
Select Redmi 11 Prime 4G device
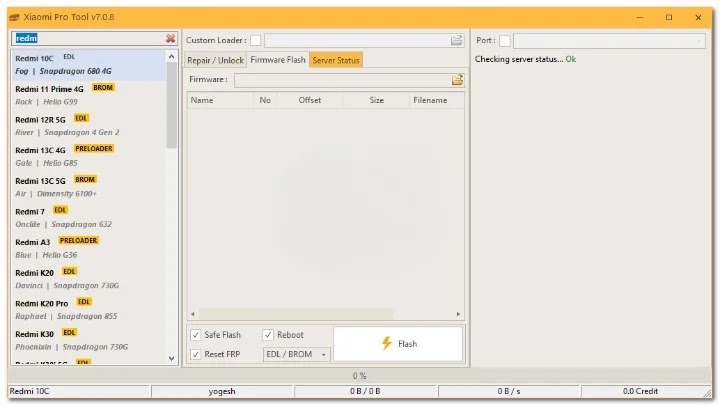point(89,96)
